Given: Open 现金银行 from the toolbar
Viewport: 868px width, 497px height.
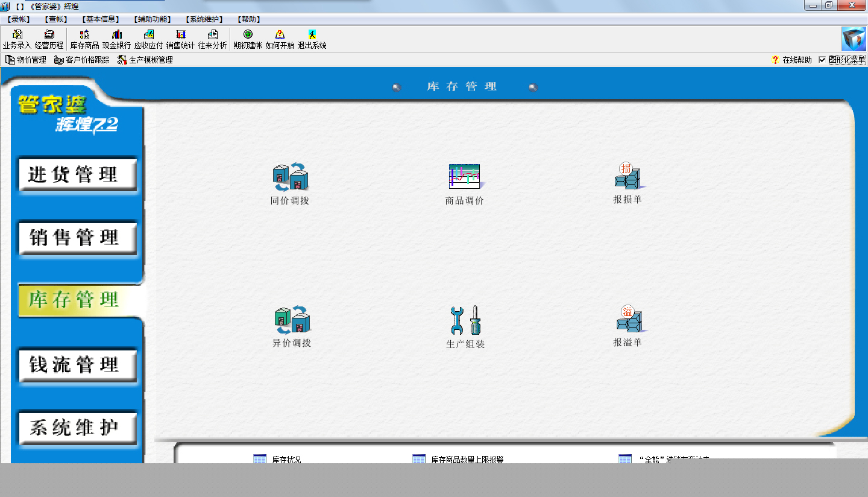Looking at the screenshot, I should click(x=116, y=39).
